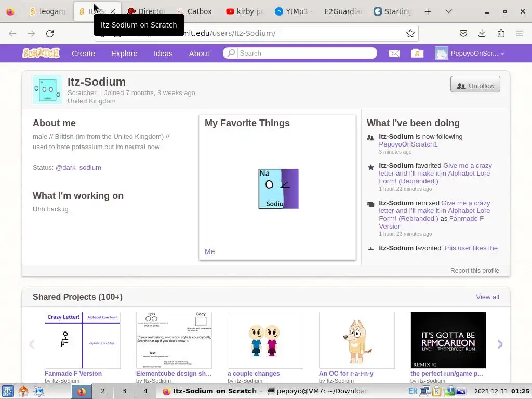Switch to virtual desktop 3
Image resolution: width=532 pixels, height=399 pixels.
(124, 391)
